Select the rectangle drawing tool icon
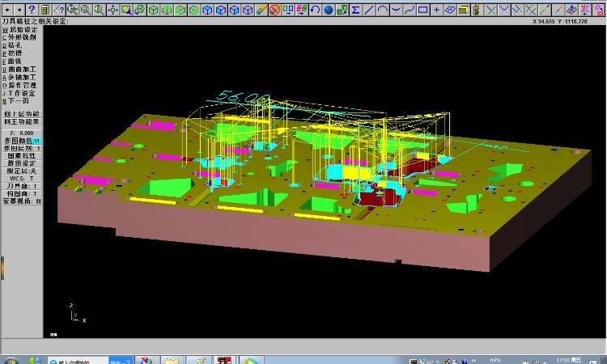607x364 pixels. [x=422, y=10]
